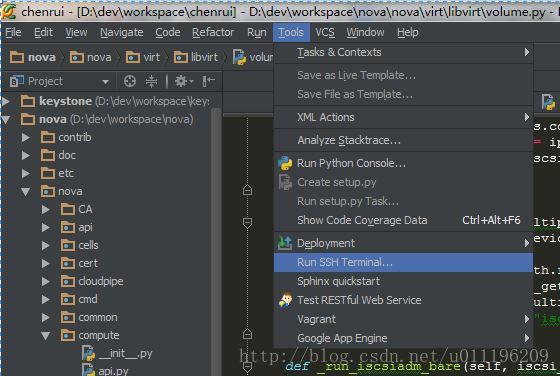Open the Project panel gear settings
Viewport: 560px width, 376px height.
click(184, 81)
